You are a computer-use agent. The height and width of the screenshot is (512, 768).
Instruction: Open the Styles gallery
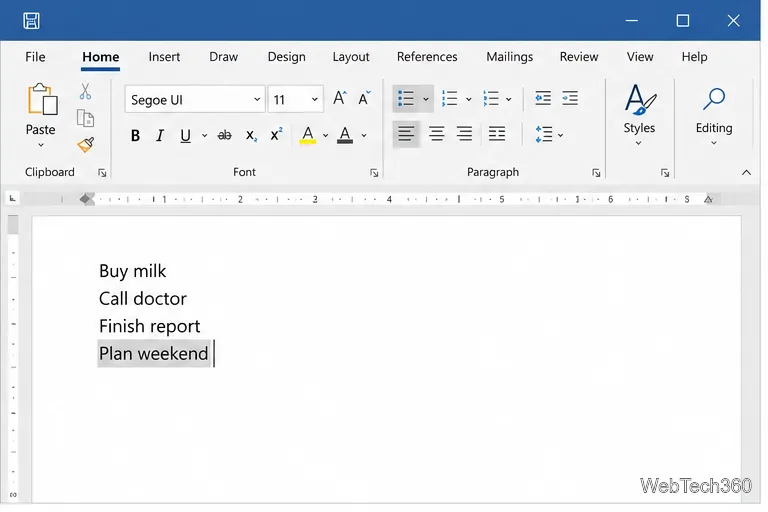[639, 115]
